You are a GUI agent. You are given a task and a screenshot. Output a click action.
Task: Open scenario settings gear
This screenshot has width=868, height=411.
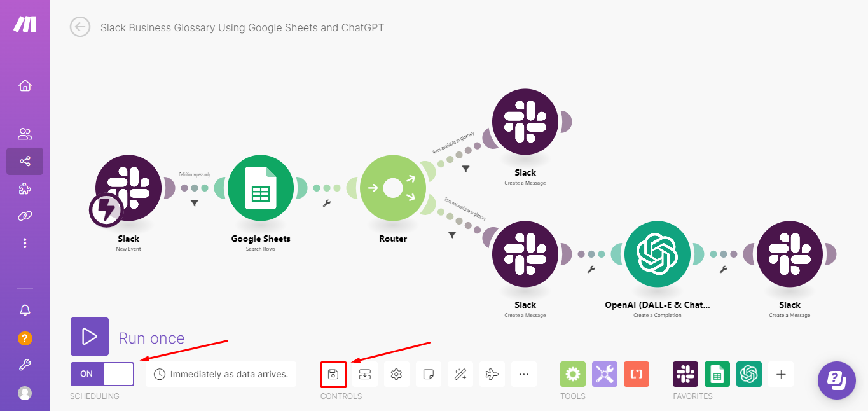[x=397, y=374]
